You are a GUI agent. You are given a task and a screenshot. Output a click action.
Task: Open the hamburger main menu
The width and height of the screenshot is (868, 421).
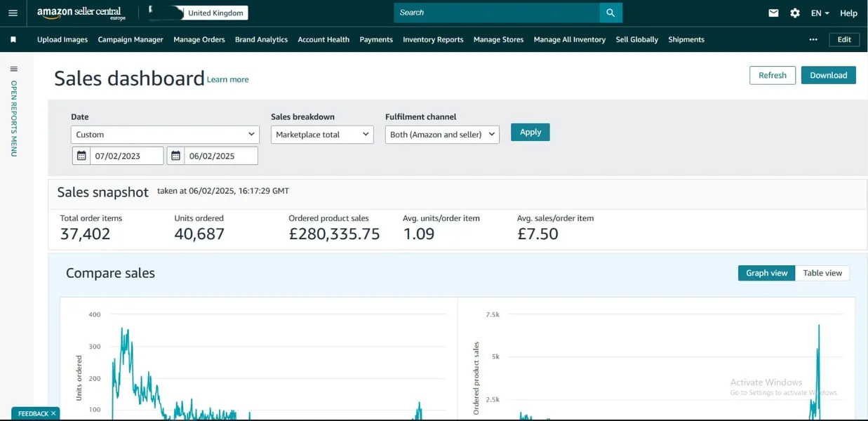click(x=13, y=13)
